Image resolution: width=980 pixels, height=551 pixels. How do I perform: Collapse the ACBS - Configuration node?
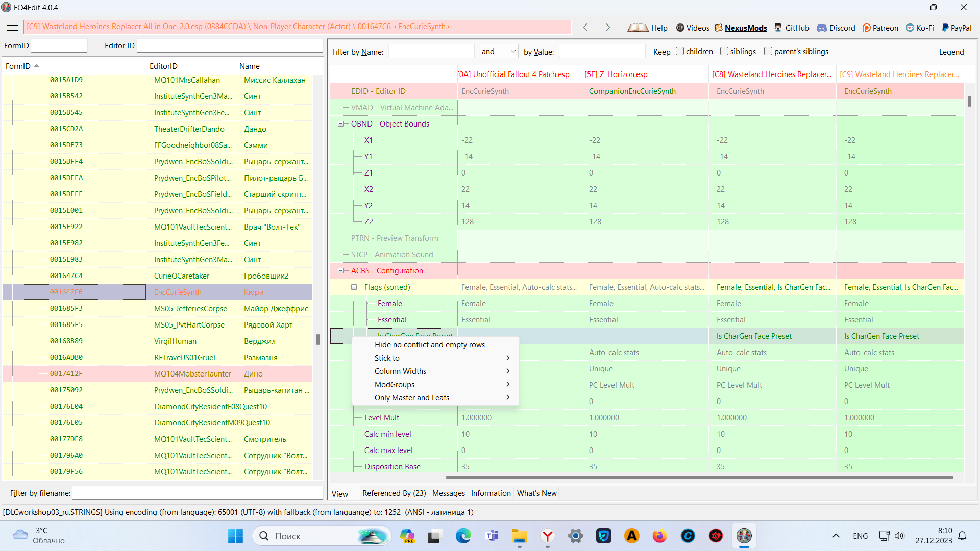point(340,271)
